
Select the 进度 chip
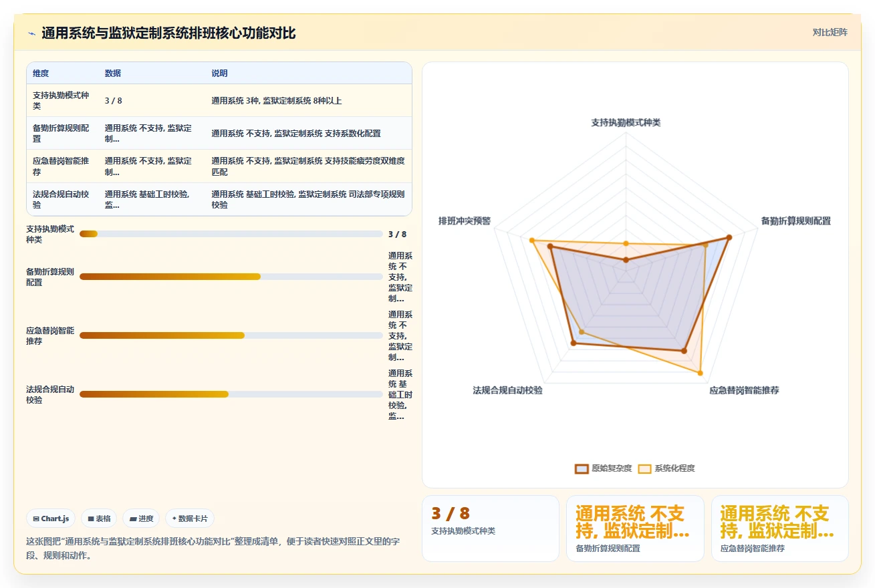(141, 519)
